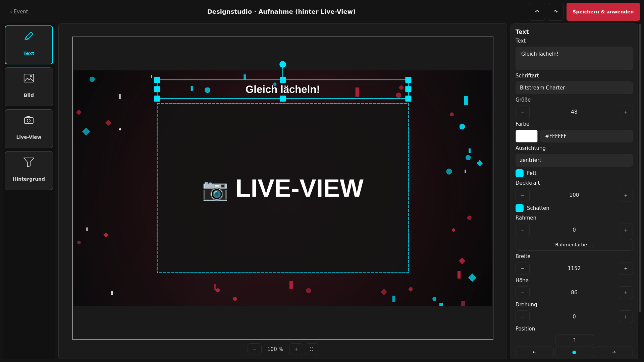
Task: Open the Schriftart font dropdown
Action: (574, 88)
